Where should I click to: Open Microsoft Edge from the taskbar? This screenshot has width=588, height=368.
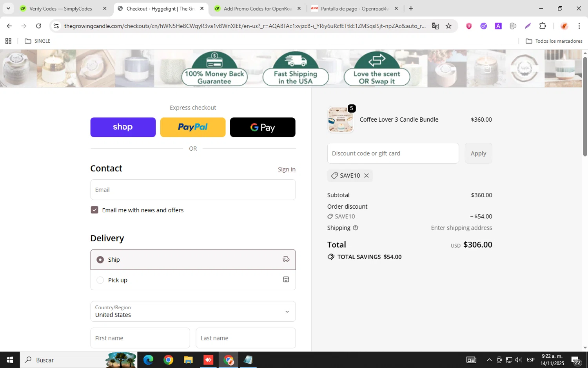148,360
